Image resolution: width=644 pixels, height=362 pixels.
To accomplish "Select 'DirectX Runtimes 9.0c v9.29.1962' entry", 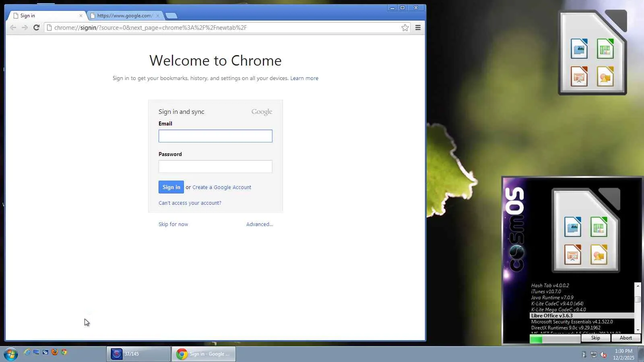I will [x=566, y=328].
